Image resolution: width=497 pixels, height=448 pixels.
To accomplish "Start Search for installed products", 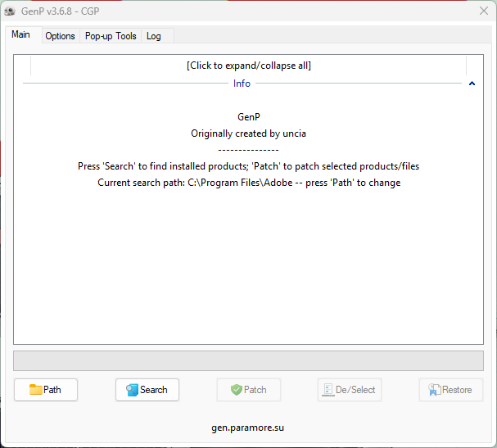I will point(147,390).
